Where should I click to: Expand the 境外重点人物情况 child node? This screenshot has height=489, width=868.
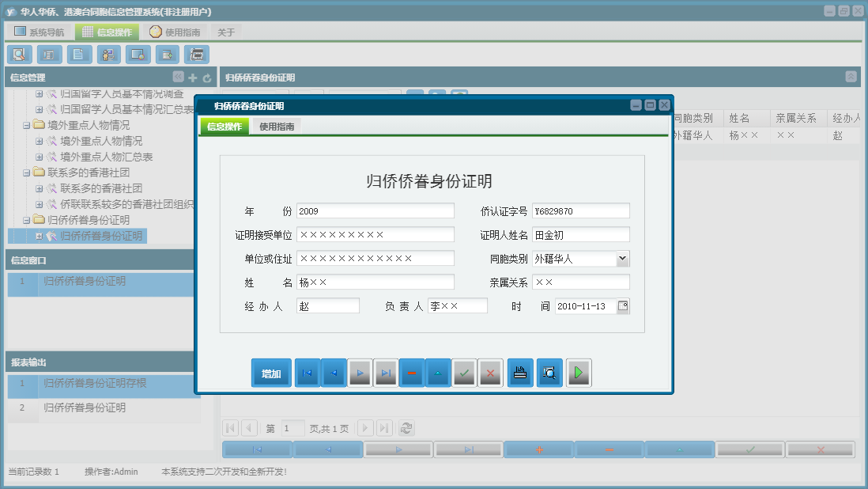pyautogui.click(x=39, y=141)
